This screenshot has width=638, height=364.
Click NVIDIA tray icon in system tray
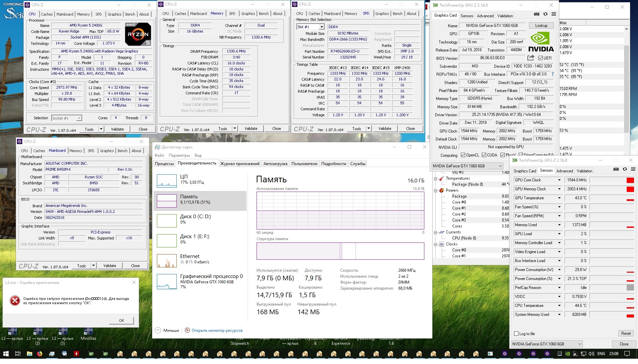click(568, 354)
